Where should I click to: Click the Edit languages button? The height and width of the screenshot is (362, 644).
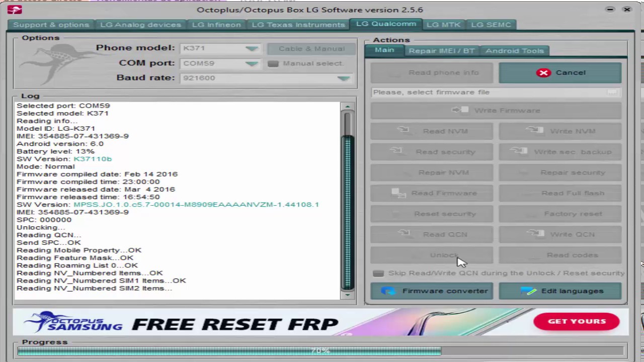point(560,291)
